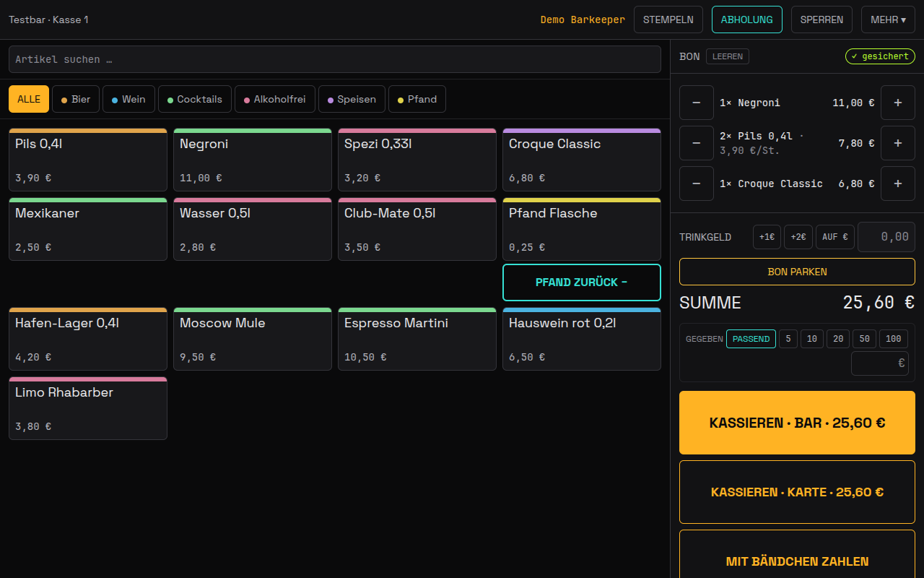
Task: Lock the register with SPERREN
Action: [x=821, y=20]
